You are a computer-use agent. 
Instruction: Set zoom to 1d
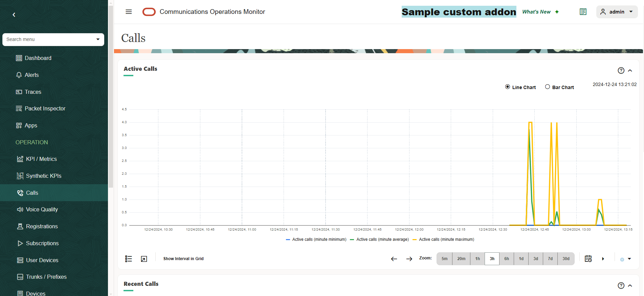pyautogui.click(x=521, y=259)
